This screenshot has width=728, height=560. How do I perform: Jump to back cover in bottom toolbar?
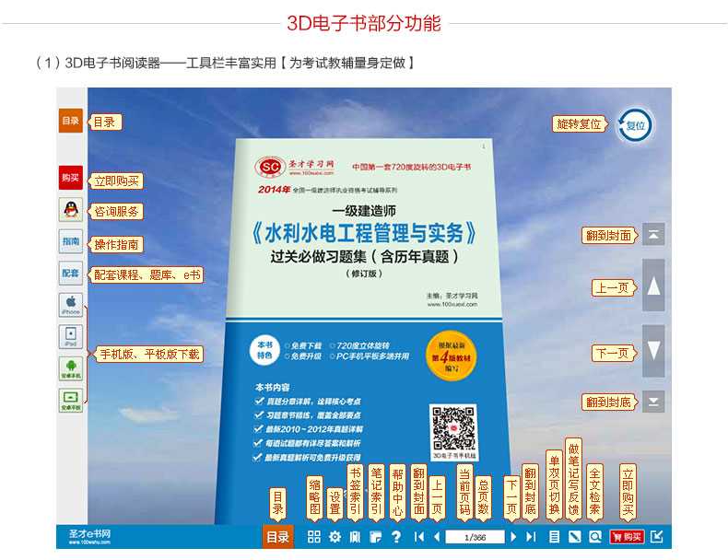[531, 537]
